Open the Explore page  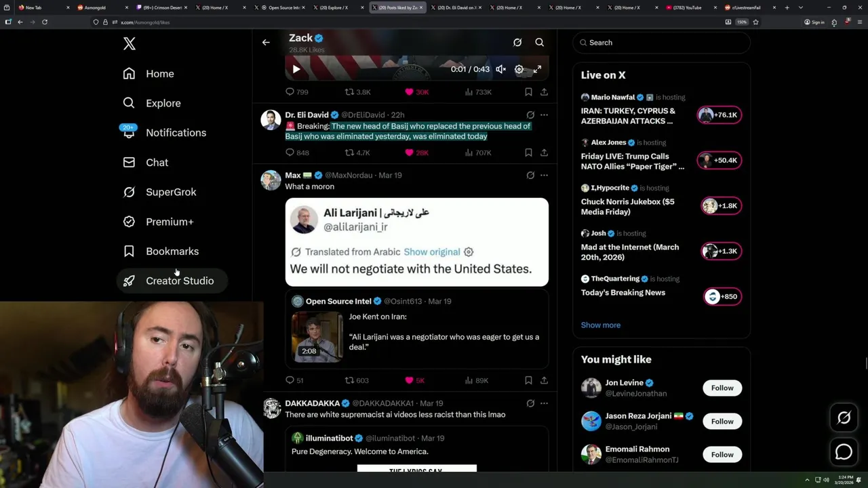pos(152,103)
